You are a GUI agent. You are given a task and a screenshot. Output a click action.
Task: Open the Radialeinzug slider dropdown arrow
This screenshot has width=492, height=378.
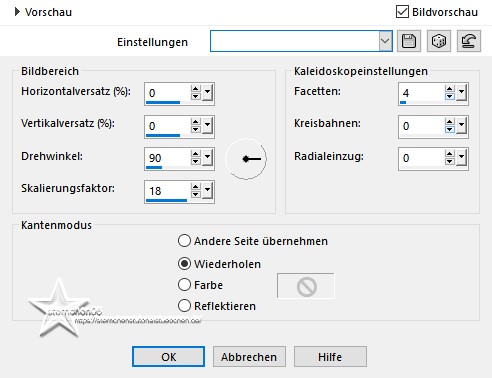461,158
